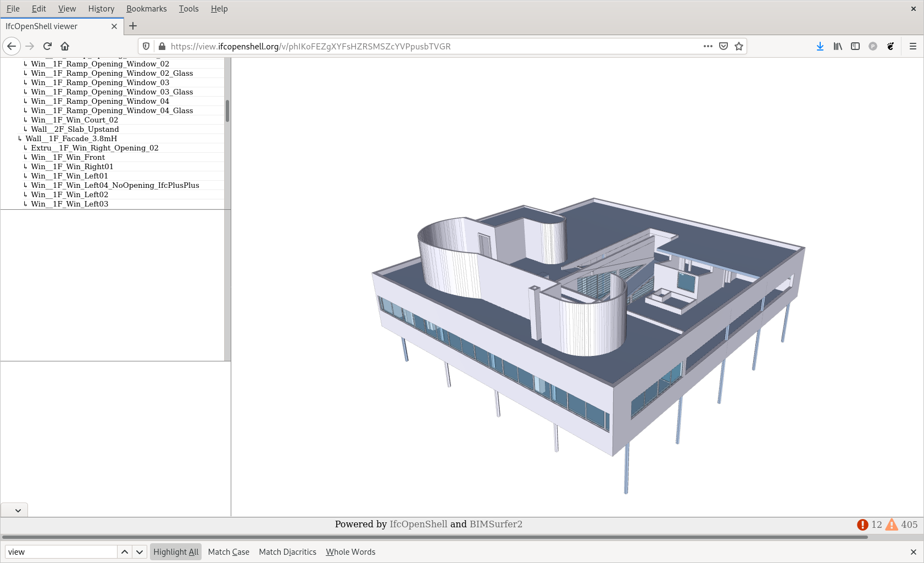Toggle Whole Words option
Viewport: 924px width, 563px height.
tap(350, 552)
